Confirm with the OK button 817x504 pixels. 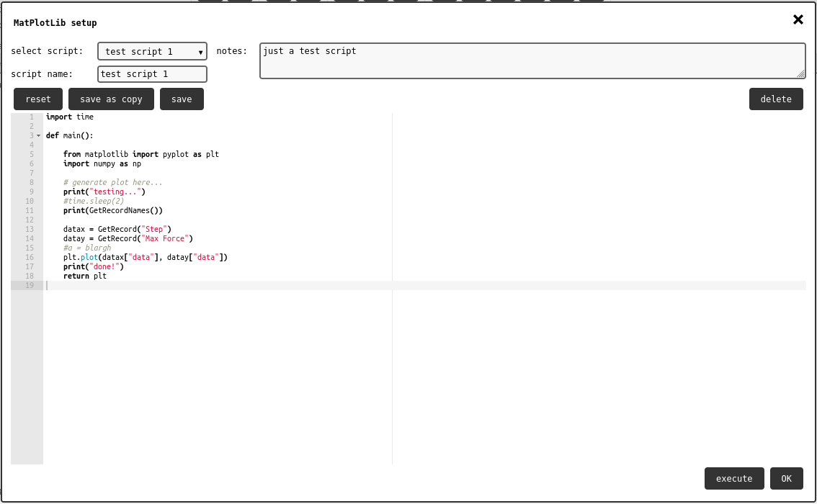click(786, 479)
